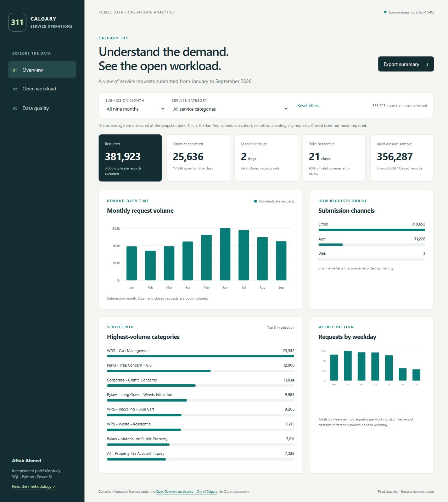Click the Feb bar in monthly volume
This screenshot has height=502, width=448.
pos(150,266)
